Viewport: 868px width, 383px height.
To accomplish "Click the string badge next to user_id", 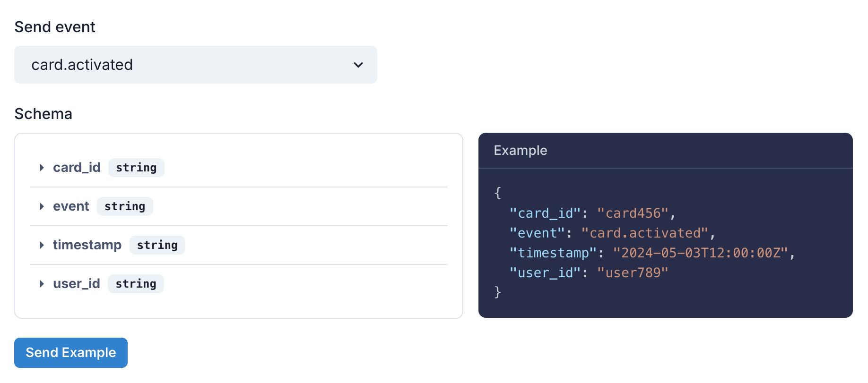I will point(136,283).
